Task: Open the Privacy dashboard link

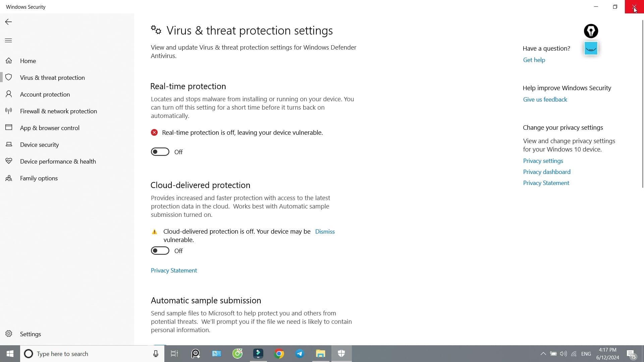Action: click(546, 172)
